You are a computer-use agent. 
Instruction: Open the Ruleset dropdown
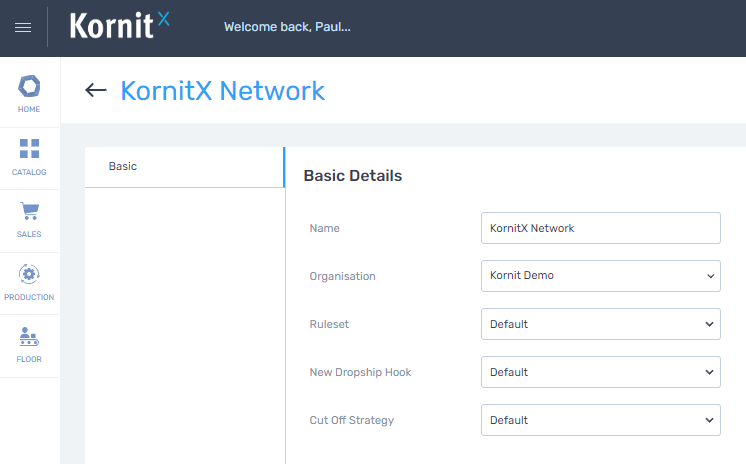tap(600, 324)
